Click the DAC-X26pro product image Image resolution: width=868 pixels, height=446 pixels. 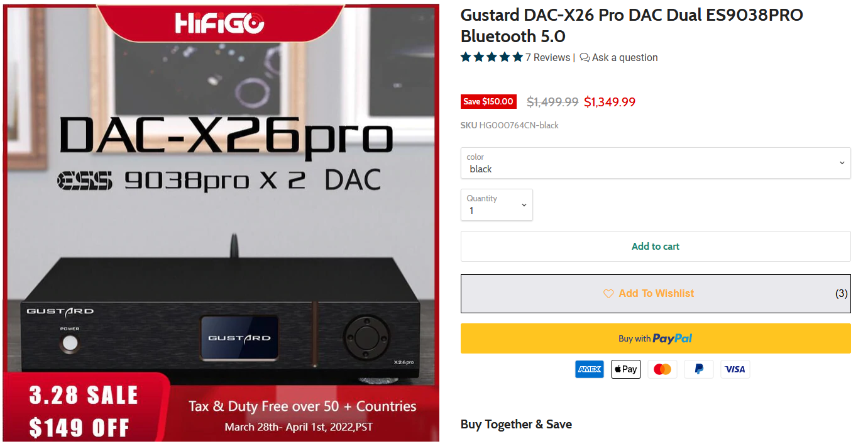222,223
